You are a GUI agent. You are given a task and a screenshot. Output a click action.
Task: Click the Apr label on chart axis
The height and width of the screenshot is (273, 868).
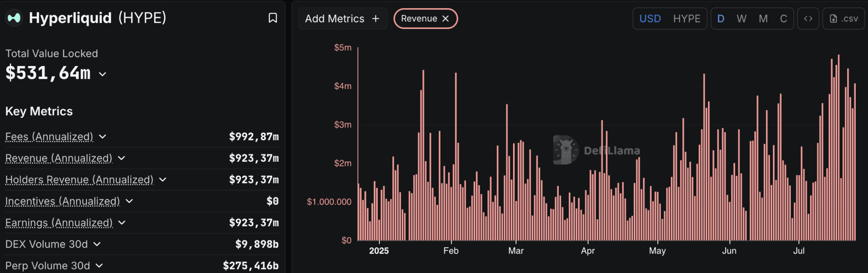(x=588, y=251)
